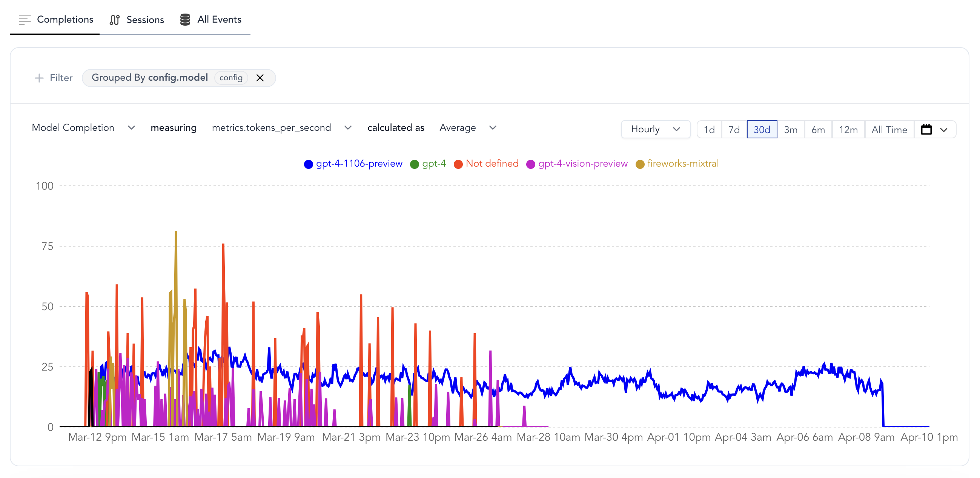Click the config tag badge
Screen dimensions: 980x478
tap(231, 78)
